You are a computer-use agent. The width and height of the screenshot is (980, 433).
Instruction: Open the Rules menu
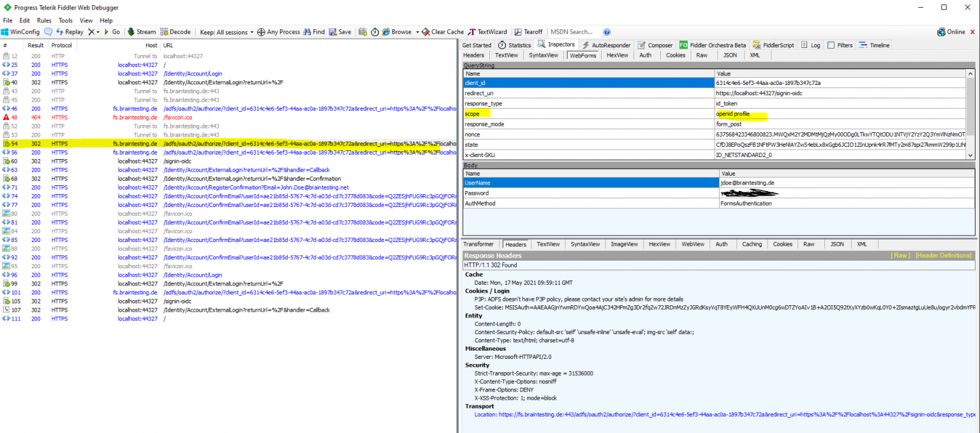43,20
